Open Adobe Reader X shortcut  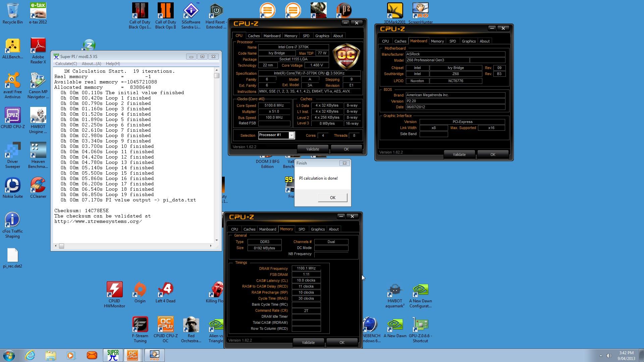[x=38, y=51]
